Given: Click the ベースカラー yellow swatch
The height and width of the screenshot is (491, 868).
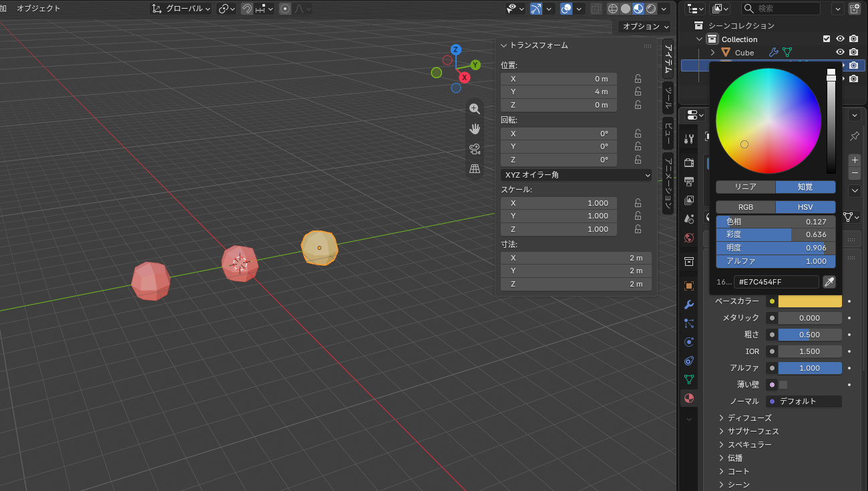Looking at the screenshot, I should click(x=810, y=301).
